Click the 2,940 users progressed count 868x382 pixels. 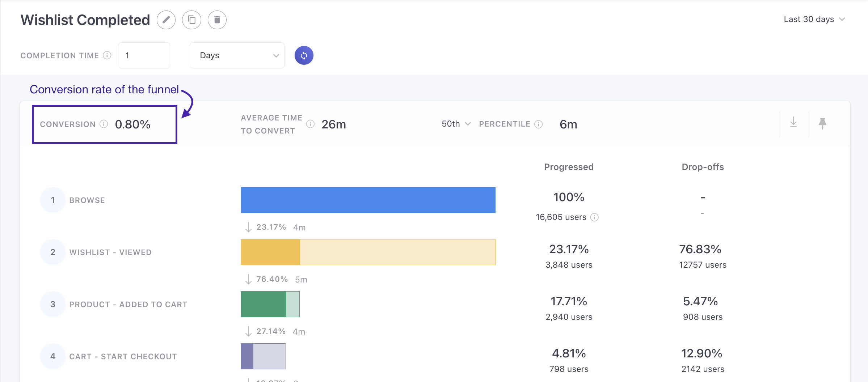point(569,317)
